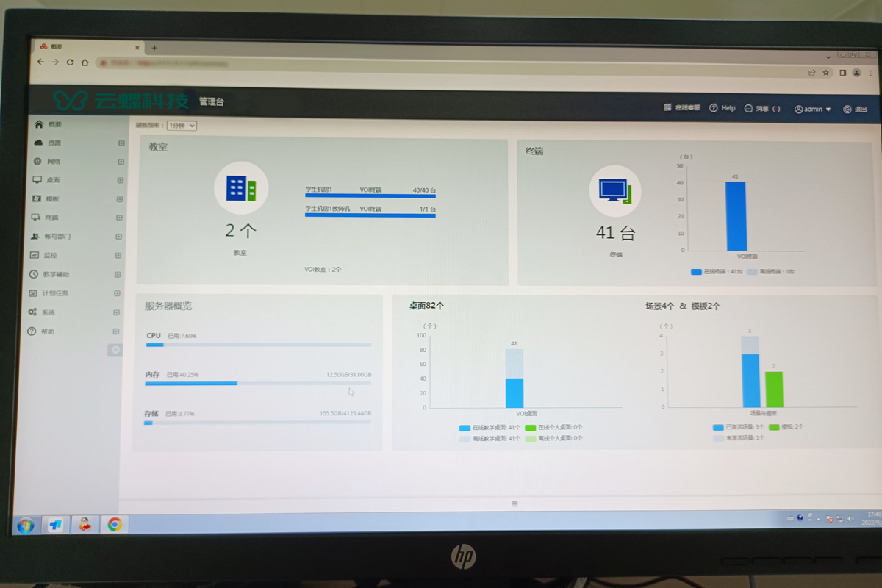The image size is (882, 588).
Task: Open the gears icon for 系统
Action: point(32,312)
